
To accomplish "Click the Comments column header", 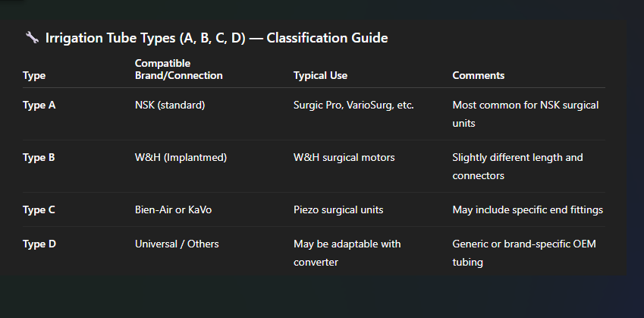I will (479, 76).
